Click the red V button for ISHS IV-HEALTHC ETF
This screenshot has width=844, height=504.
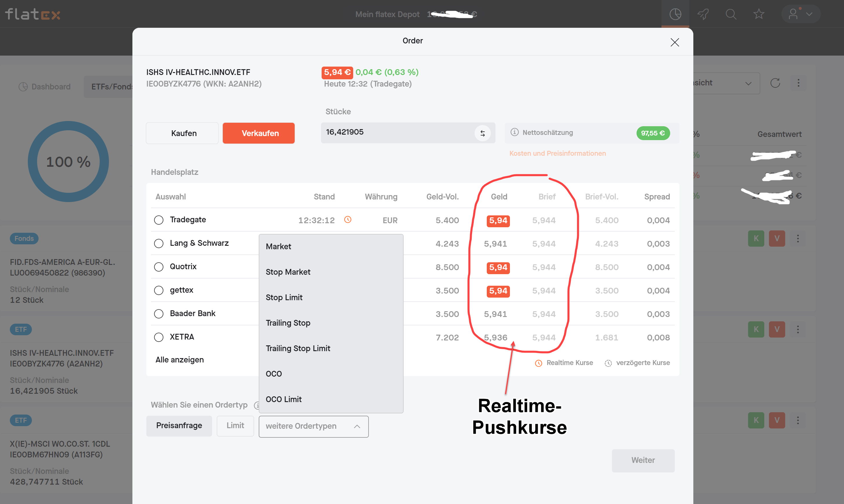[777, 329]
